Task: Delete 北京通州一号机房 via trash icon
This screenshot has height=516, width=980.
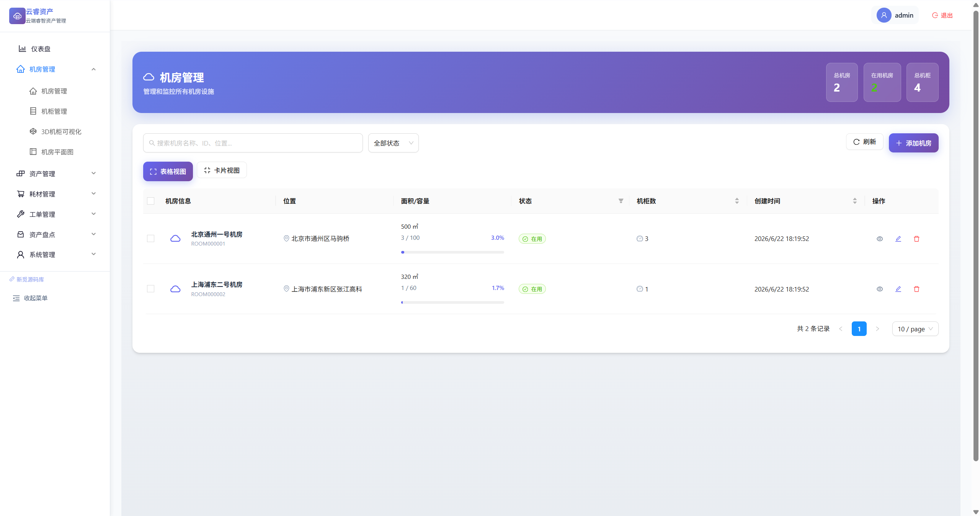Action: pos(916,239)
